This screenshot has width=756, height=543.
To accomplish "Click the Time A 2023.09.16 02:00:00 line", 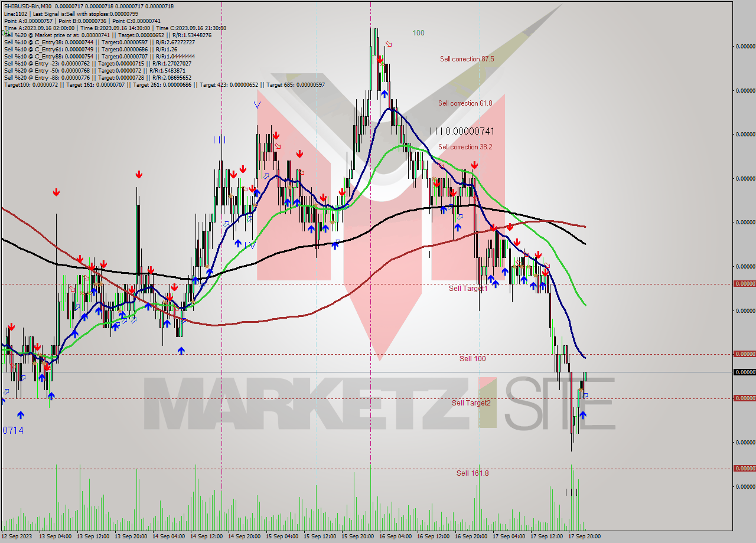I will coord(115,28).
